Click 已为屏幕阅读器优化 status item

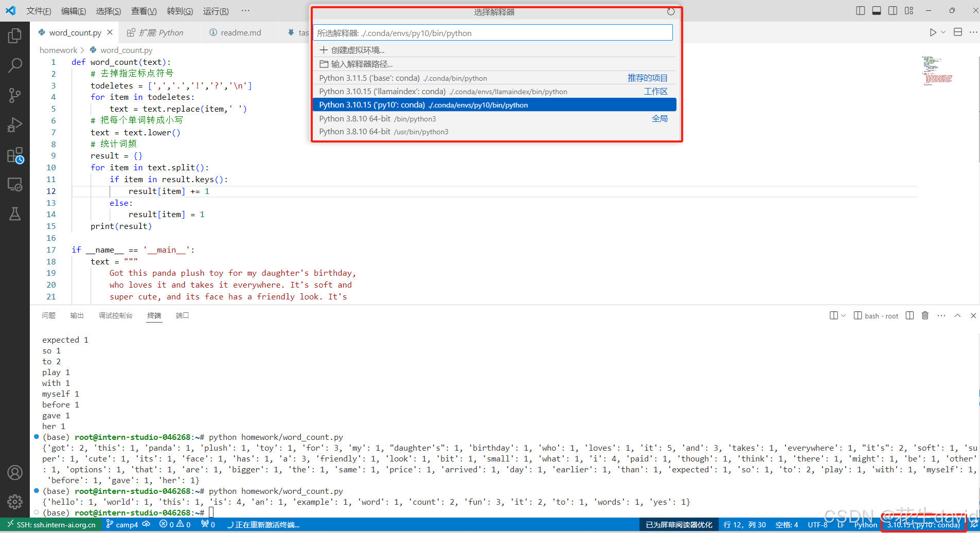coord(679,525)
